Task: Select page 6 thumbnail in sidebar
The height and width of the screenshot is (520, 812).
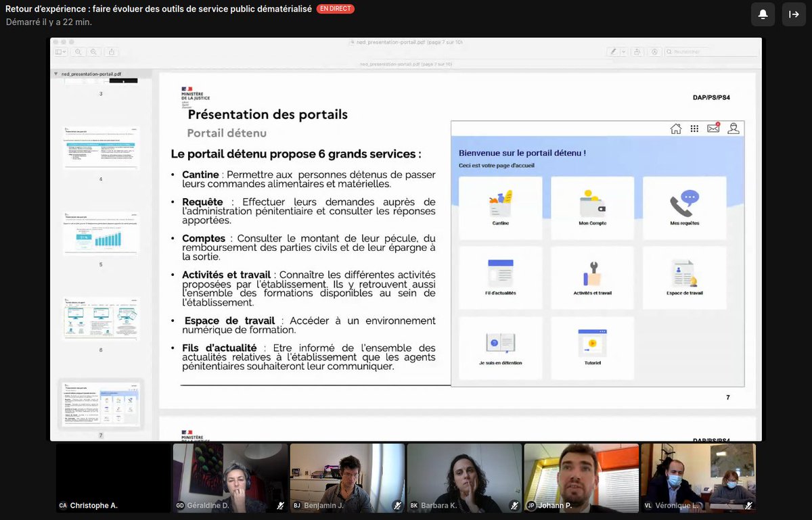Action: click(x=101, y=318)
